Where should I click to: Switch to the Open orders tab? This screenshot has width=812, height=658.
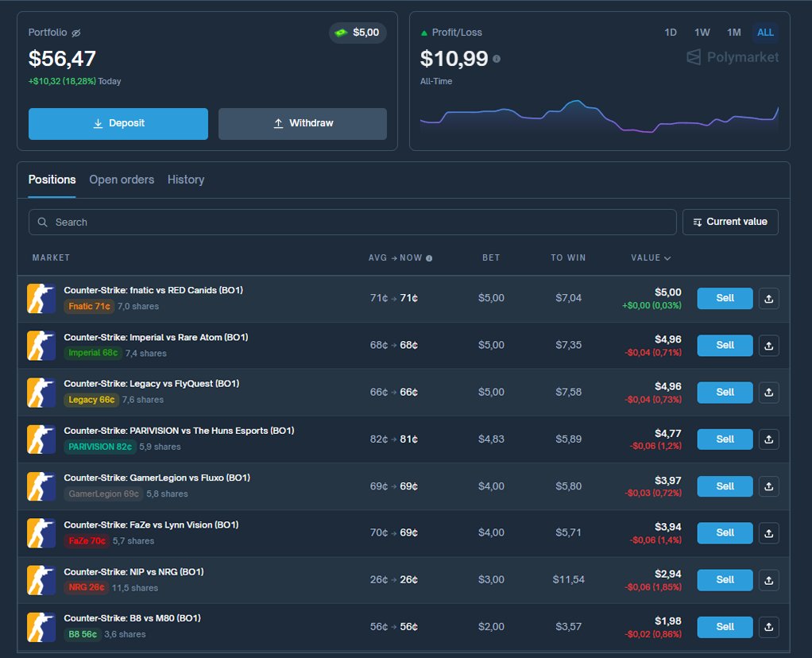pyautogui.click(x=121, y=180)
